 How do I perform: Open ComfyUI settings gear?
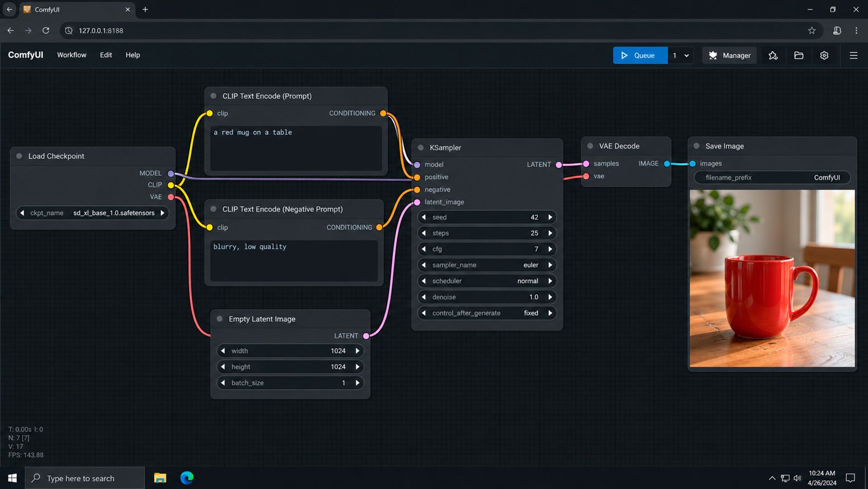tap(824, 55)
